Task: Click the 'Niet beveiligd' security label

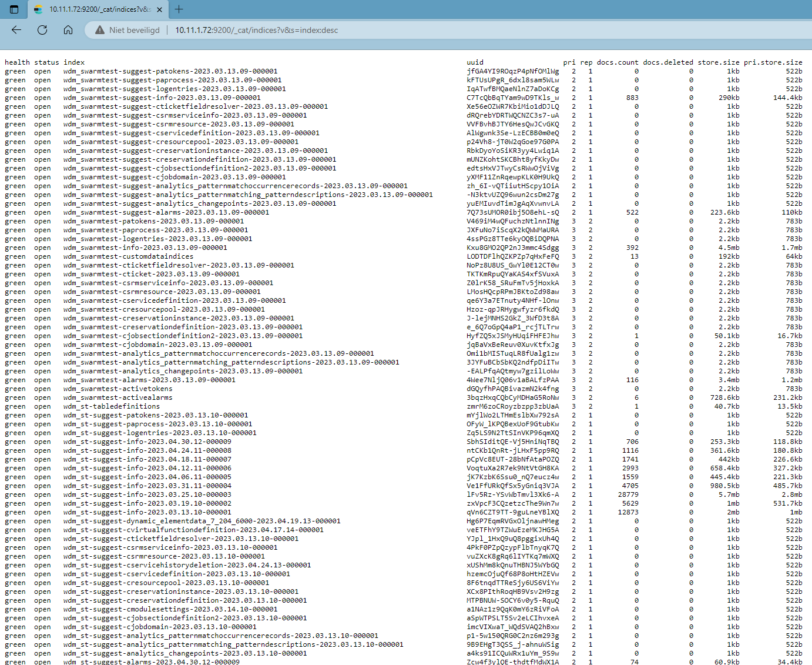Action: [x=134, y=30]
